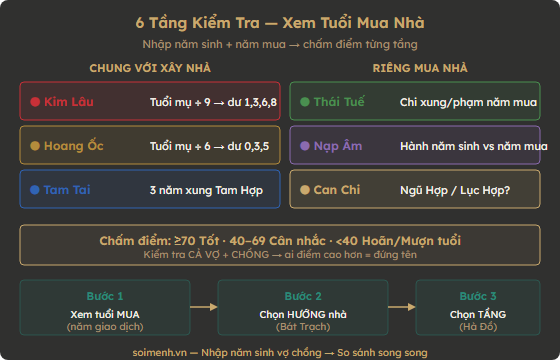This screenshot has height=360, width=560.
Task: Click the line 'Kiểm tra CẢ VỢ + CHỒNG'
Action: click(x=206, y=255)
